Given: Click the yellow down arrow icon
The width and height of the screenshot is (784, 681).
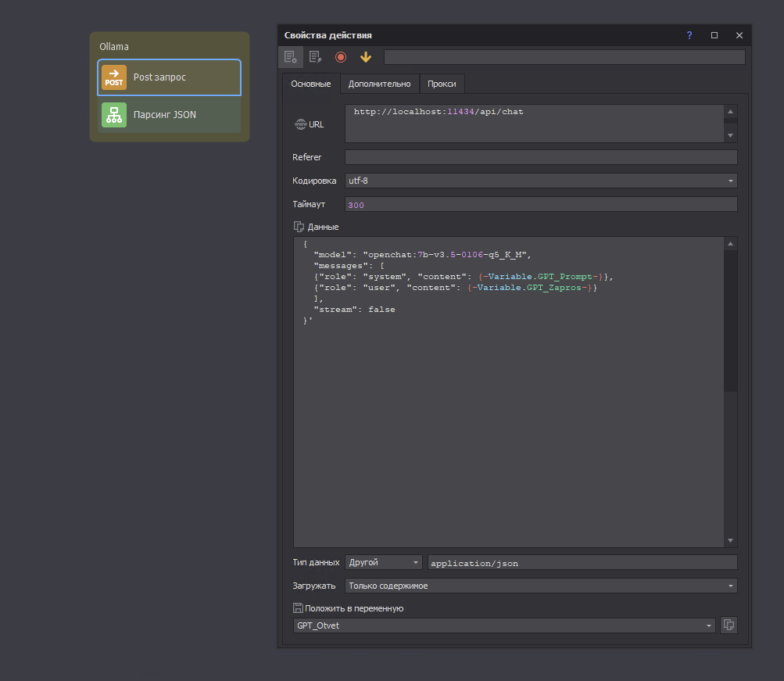Looking at the screenshot, I should 365,57.
